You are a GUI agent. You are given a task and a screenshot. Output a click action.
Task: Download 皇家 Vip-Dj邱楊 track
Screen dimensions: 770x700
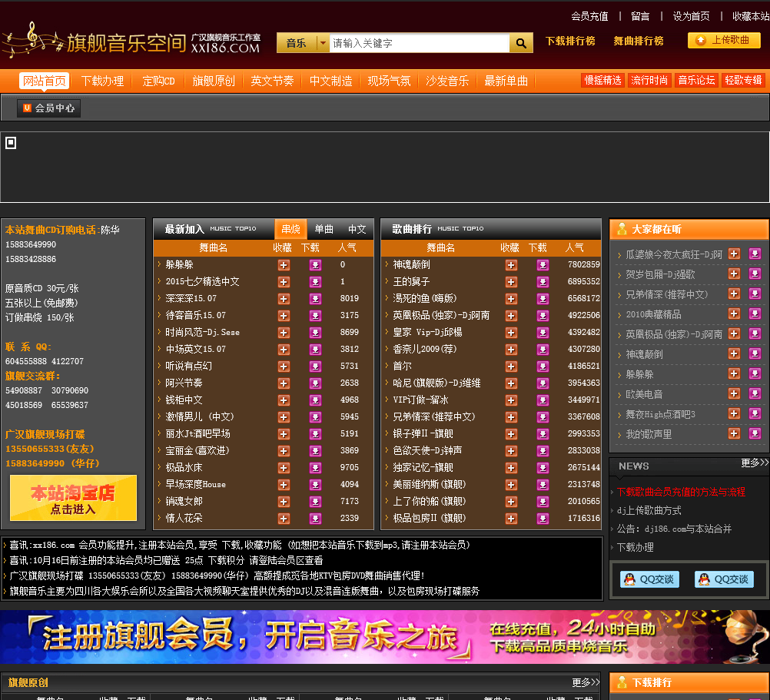[543, 333]
